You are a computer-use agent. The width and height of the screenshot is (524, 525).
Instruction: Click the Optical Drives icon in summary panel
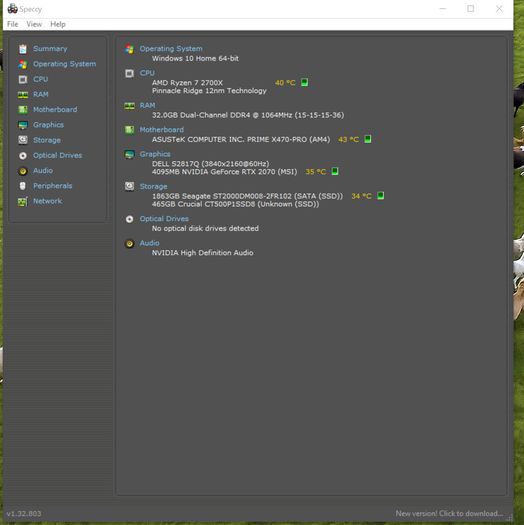[130, 219]
